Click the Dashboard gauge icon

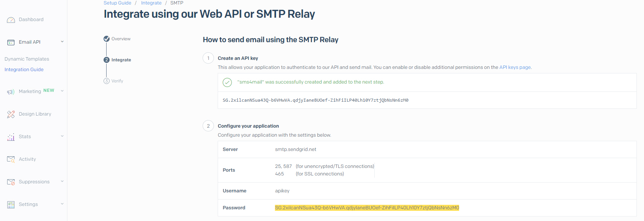(11, 20)
